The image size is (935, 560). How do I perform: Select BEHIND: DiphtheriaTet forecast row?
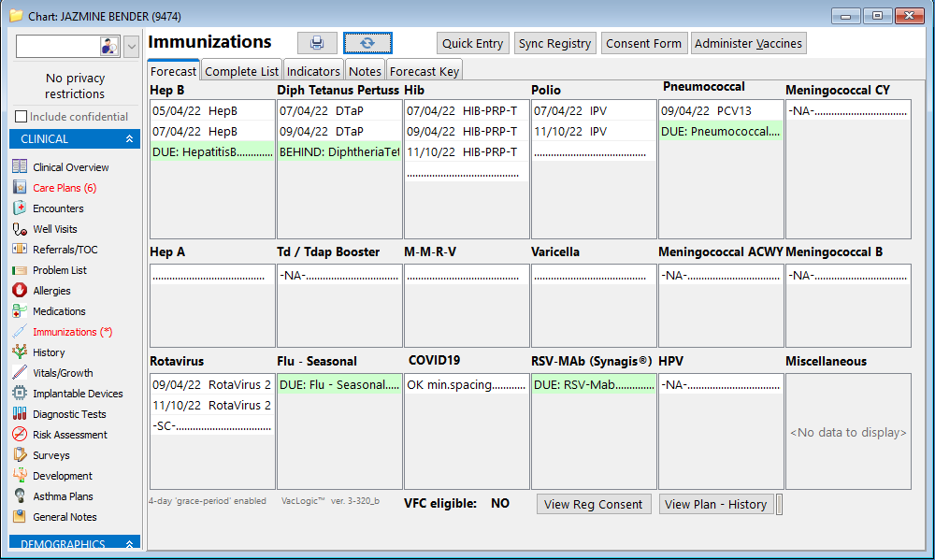coord(339,151)
